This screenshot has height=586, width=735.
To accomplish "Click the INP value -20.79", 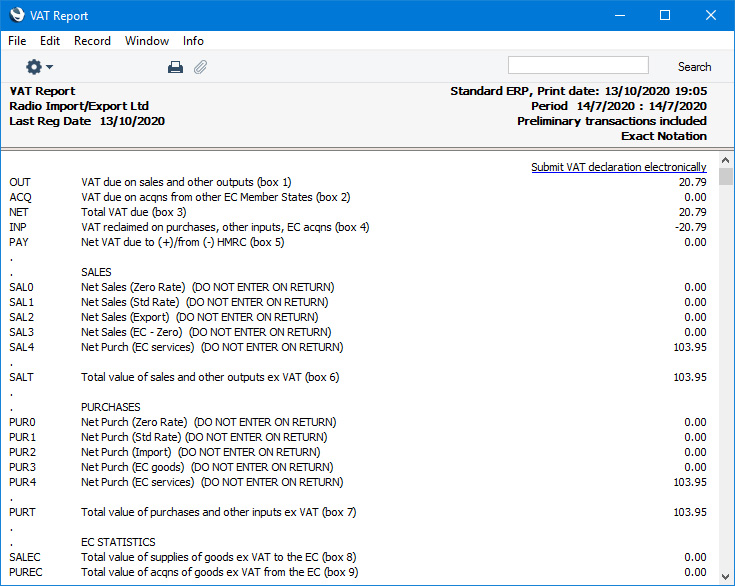I will (x=690, y=227).
